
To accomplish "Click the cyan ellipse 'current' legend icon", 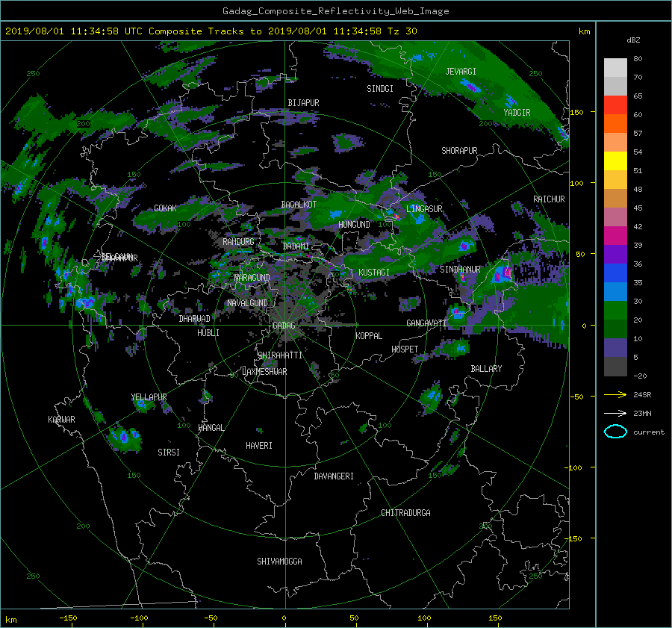I will pyautogui.click(x=615, y=432).
